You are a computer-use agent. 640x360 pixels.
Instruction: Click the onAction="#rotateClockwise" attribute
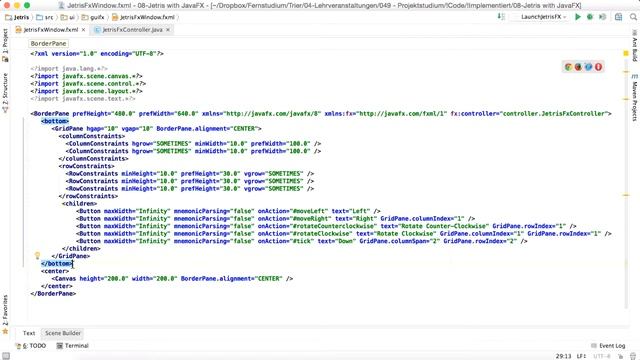pyautogui.click(x=305, y=233)
